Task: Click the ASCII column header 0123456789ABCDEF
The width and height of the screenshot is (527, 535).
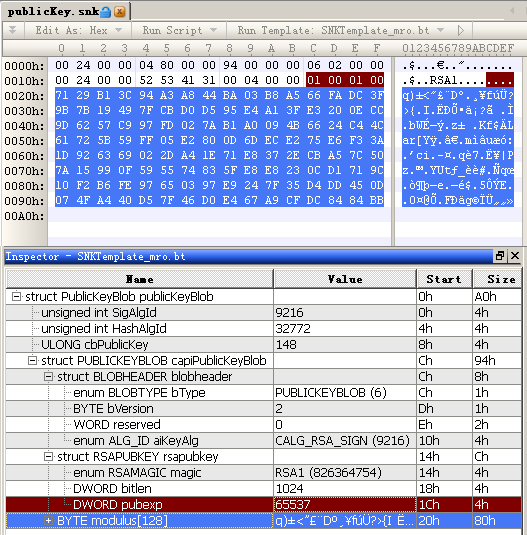Action: [x=458, y=48]
